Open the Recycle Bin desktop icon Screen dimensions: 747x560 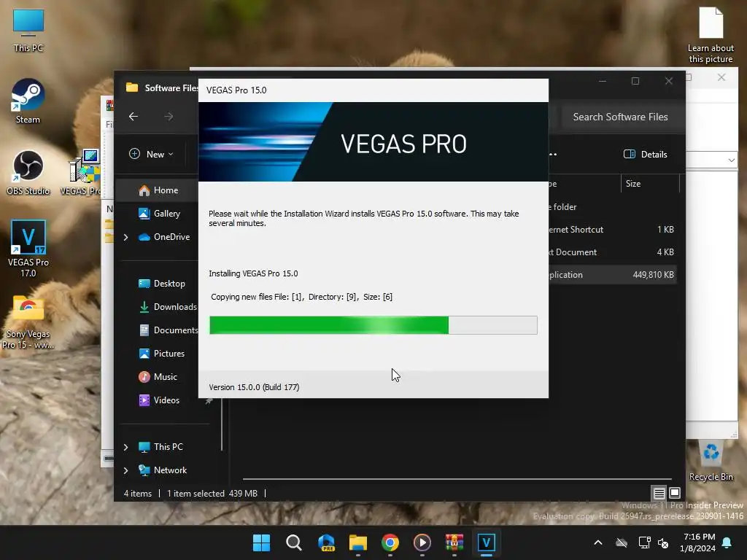click(711, 461)
